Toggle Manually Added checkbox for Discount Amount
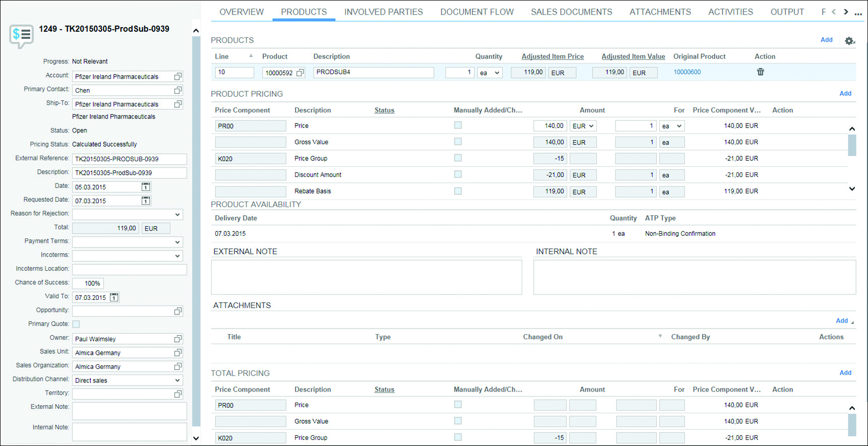Viewport: 868px width, 446px height. point(458,174)
